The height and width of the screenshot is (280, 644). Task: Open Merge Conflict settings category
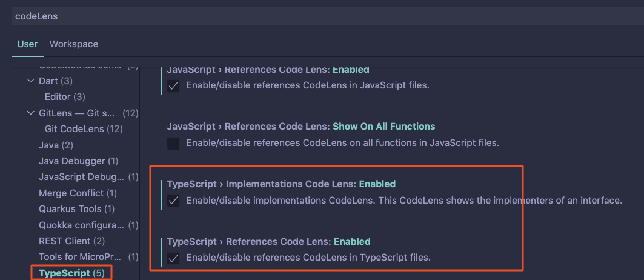click(x=78, y=193)
